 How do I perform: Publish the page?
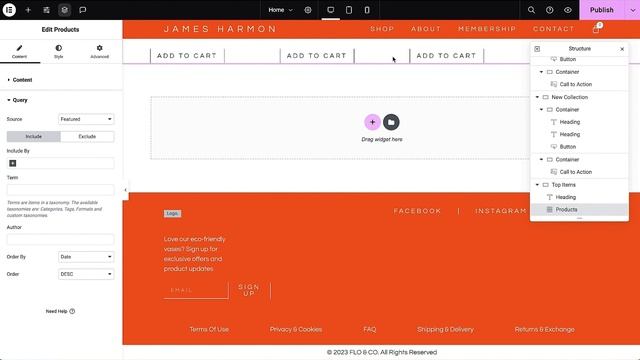click(x=602, y=10)
